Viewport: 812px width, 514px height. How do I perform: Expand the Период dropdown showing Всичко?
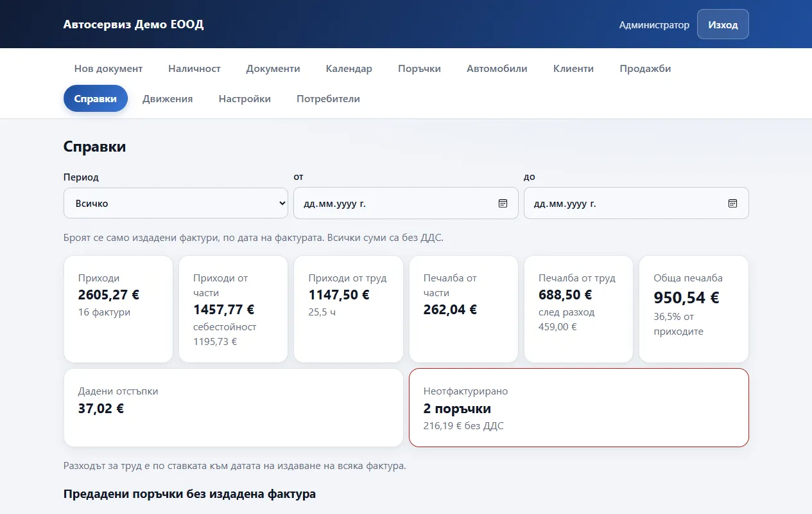coord(176,203)
